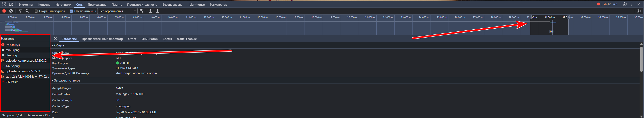Image resolution: width=644 pixels, height=118 pixels.
Task: Click the errors count badge
Action: pos(600,4)
